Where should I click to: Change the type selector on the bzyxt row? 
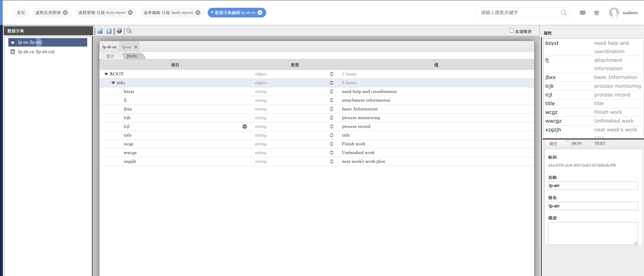tap(331, 92)
